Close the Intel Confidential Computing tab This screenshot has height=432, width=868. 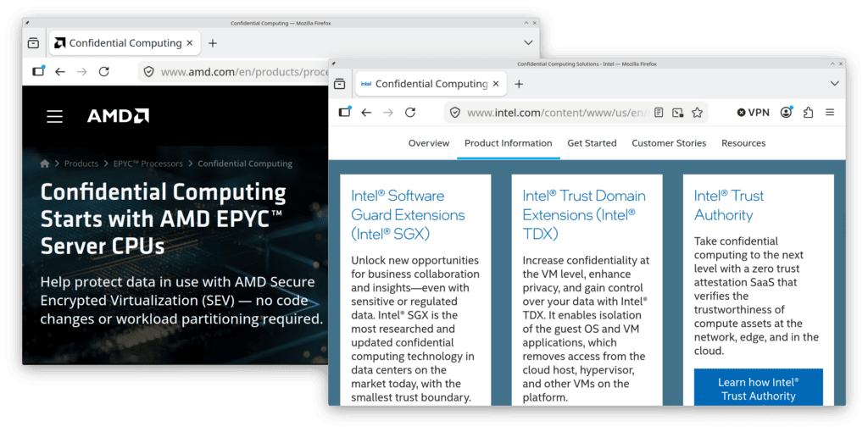click(496, 84)
